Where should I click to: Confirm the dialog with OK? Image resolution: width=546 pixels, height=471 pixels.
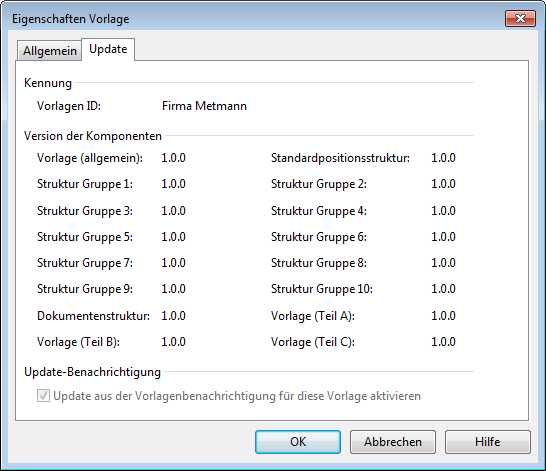coord(298,442)
